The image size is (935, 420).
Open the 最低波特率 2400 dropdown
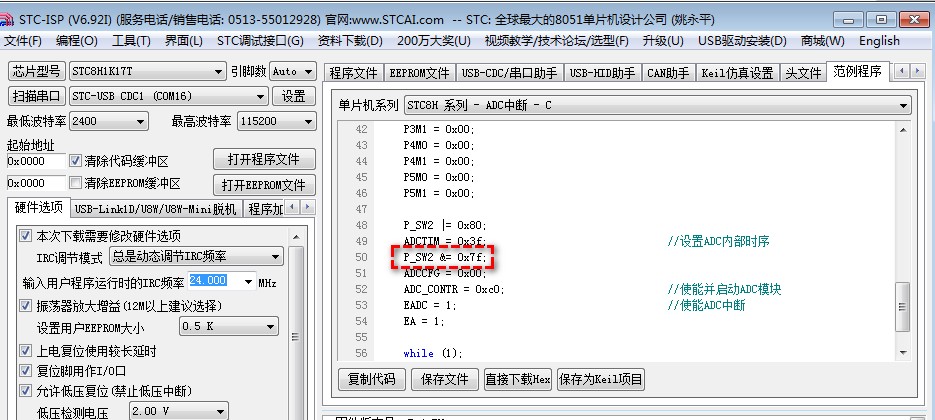pyautogui.click(x=109, y=121)
